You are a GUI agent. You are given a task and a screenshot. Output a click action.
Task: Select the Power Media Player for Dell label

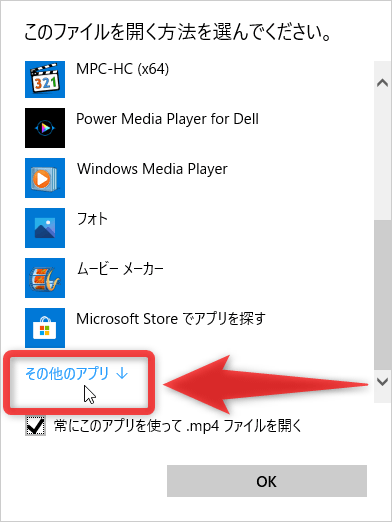coord(167,119)
